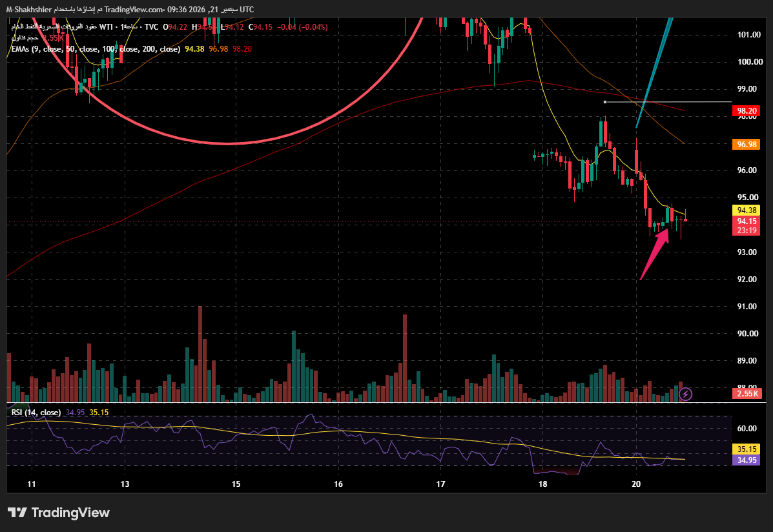Screen dimensions: 773x532
Task: Click the 60.00 RSI scale label
Action: (x=747, y=429)
